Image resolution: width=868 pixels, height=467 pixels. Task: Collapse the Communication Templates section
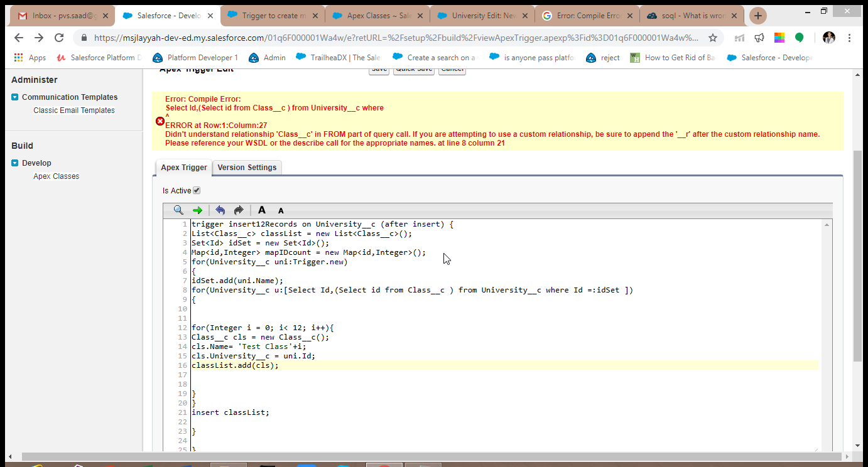click(15, 97)
